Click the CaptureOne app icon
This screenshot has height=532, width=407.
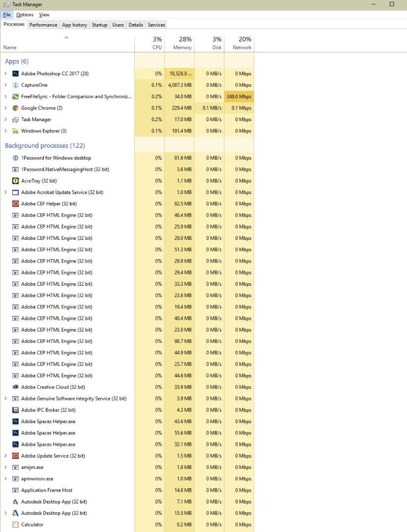[x=15, y=85]
